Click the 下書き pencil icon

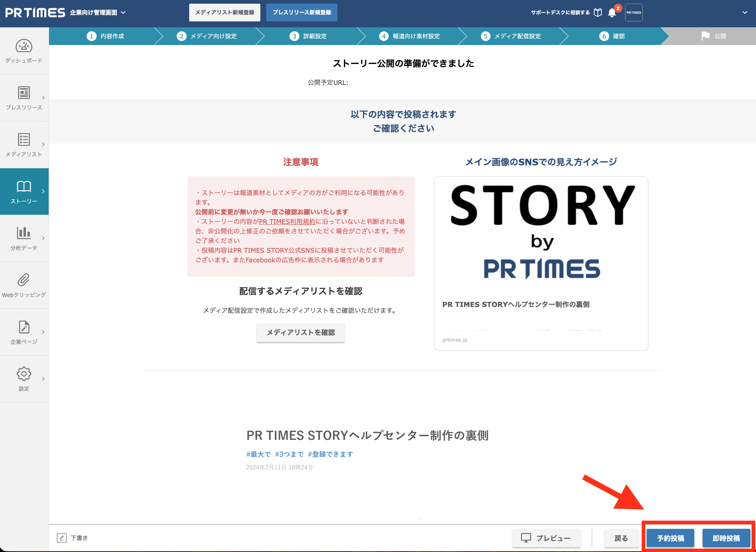click(62, 538)
